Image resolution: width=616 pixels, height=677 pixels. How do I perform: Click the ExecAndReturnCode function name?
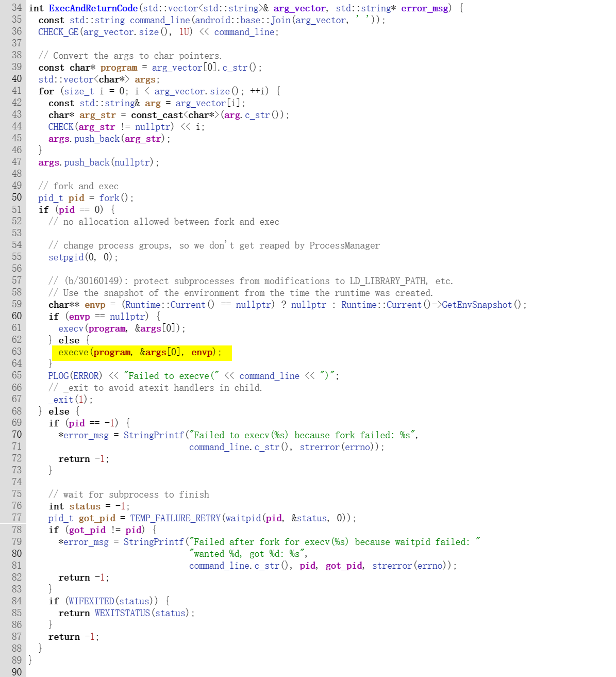93,8
